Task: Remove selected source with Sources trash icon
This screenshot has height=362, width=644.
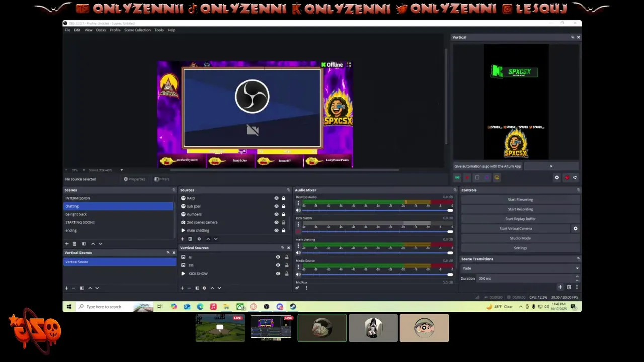Action: [190, 239]
